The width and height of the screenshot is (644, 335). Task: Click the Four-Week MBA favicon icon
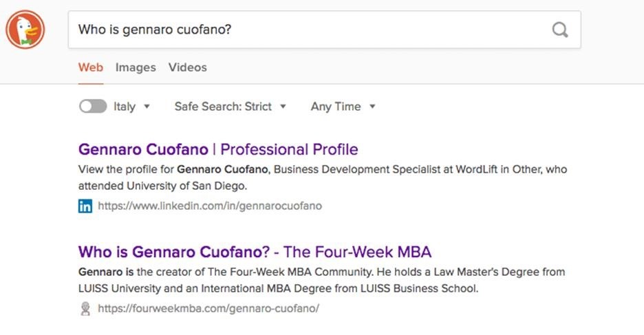85,309
